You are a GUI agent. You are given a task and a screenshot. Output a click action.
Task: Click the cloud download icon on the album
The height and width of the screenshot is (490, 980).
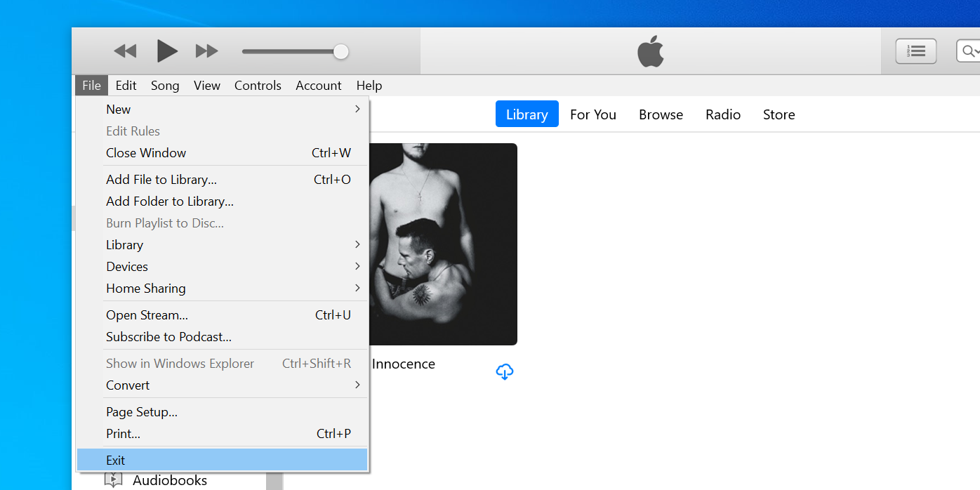pyautogui.click(x=505, y=371)
